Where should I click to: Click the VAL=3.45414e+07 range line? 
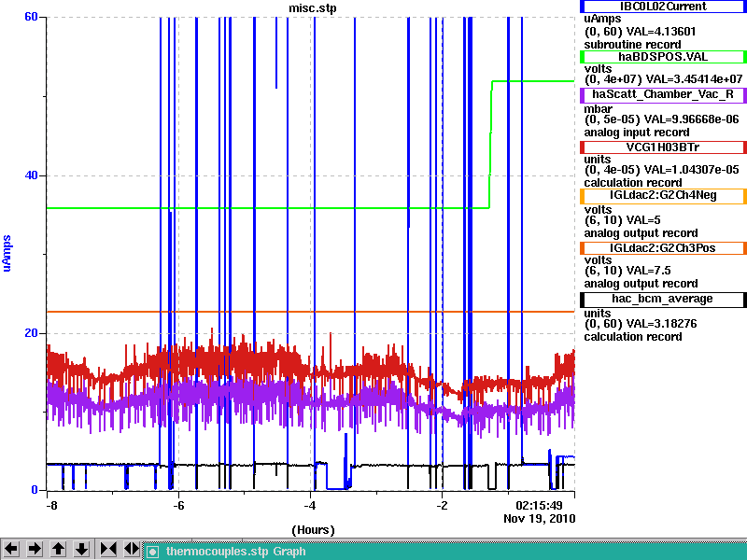pos(663,79)
